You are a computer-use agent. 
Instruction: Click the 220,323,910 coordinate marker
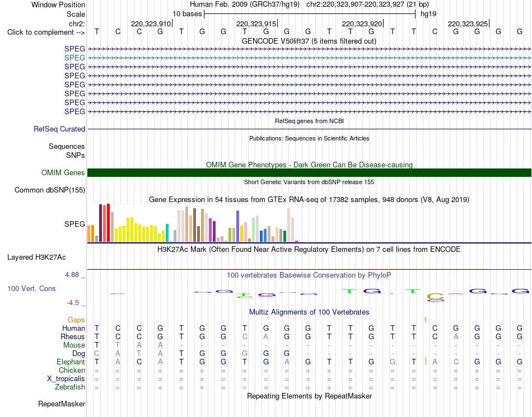tap(151, 24)
